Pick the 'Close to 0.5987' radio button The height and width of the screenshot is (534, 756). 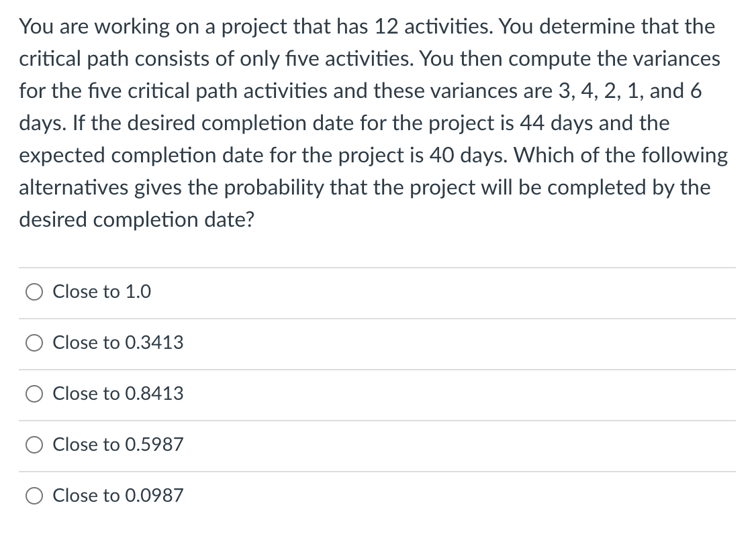coord(34,444)
